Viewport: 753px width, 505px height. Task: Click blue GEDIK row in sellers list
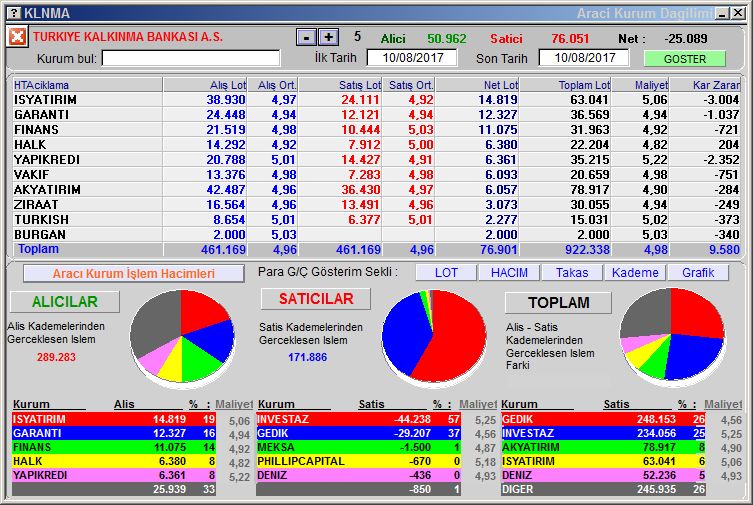coord(358,433)
